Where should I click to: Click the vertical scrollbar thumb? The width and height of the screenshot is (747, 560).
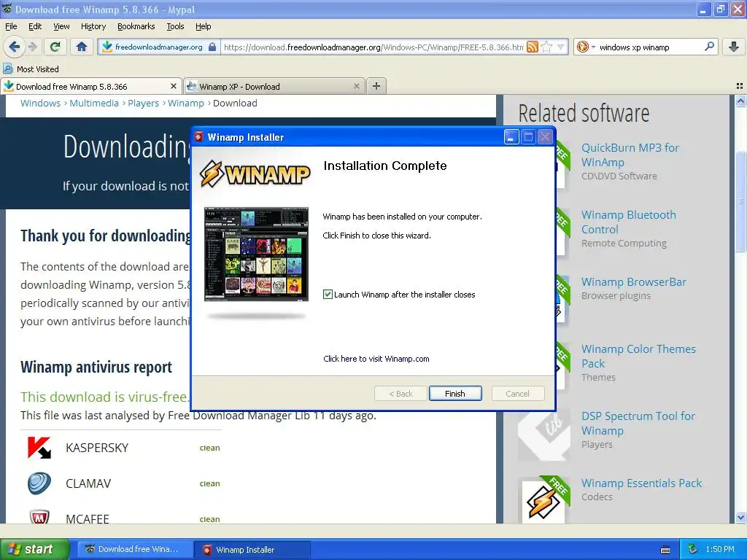coord(740,201)
